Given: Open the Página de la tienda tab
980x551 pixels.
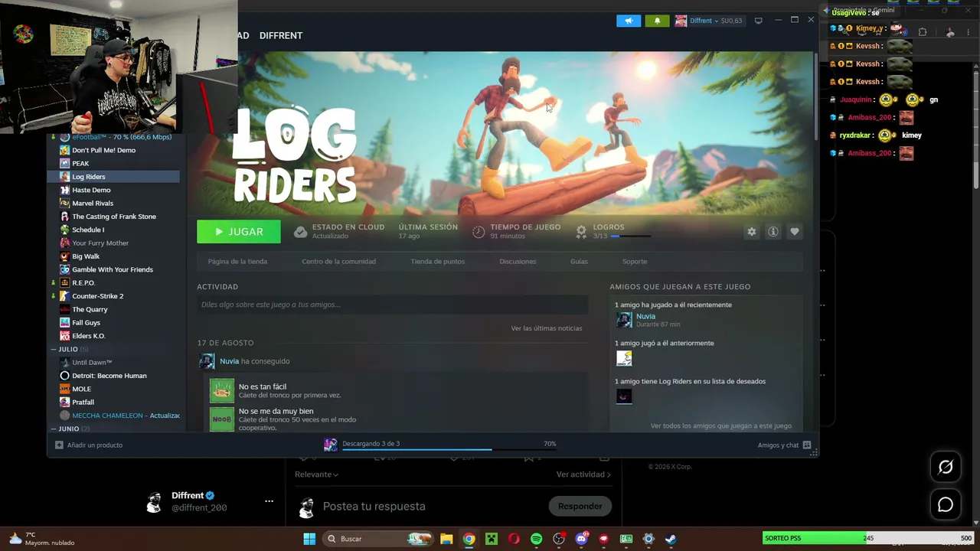Looking at the screenshot, I should (x=237, y=262).
